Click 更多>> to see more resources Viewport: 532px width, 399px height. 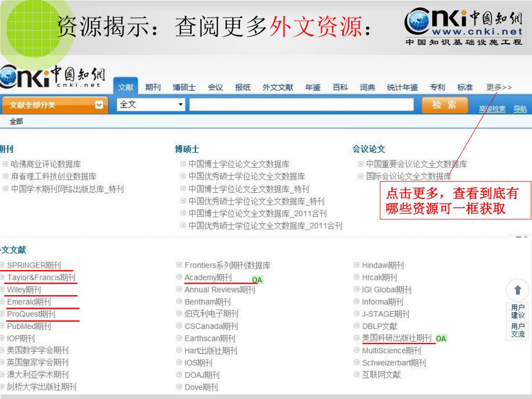tap(499, 87)
